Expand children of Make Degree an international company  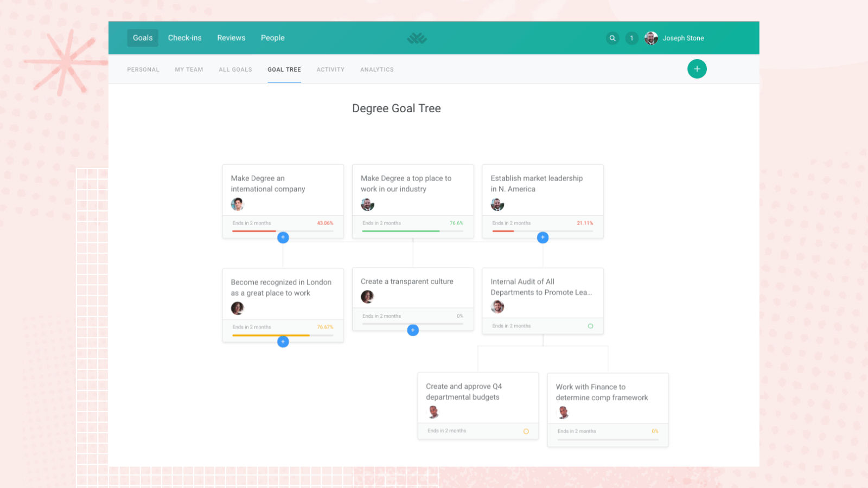[x=283, y=237]
